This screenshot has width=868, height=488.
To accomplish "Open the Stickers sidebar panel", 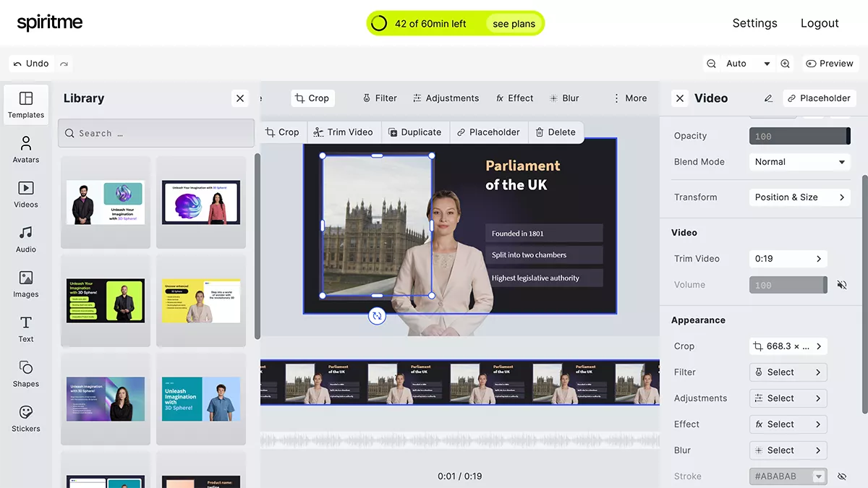I will (x=26, y=419).
